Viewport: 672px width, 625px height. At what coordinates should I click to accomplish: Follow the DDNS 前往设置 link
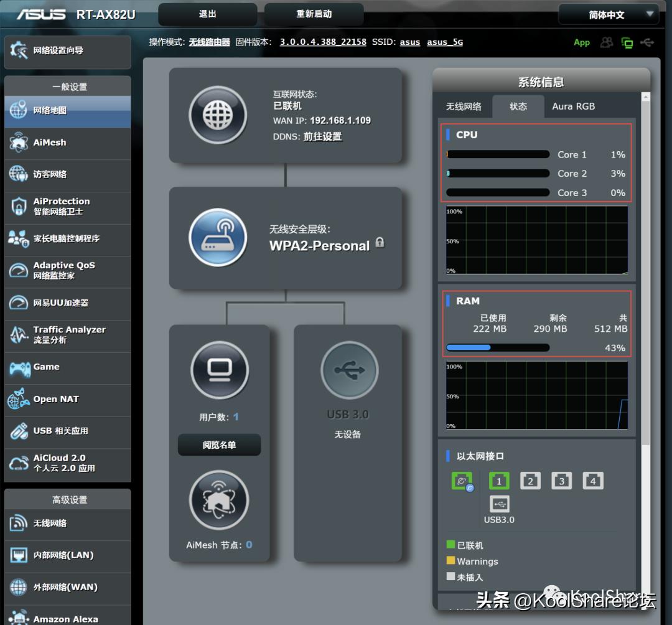[x=322, y=137]
